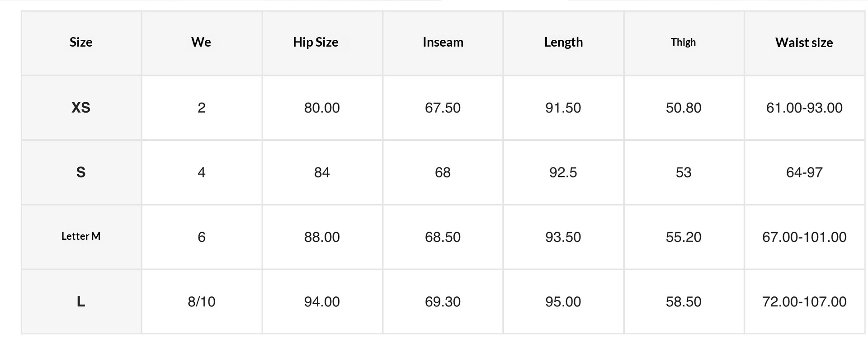Click the 64-97 waist size cell
This screenshot has width=868, height=338.
804,172
